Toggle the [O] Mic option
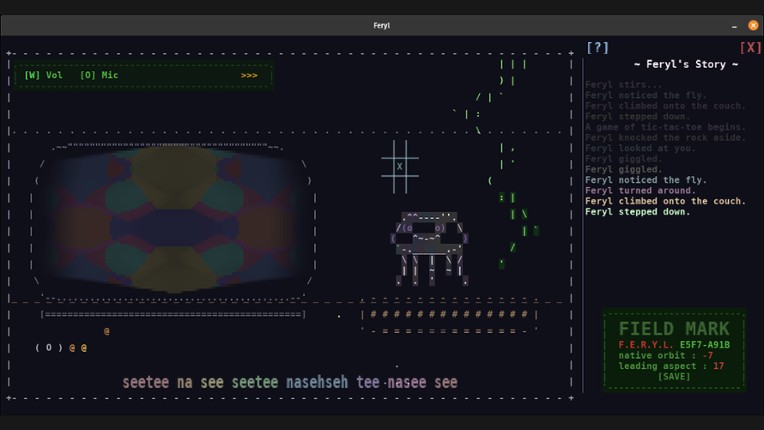This screenshot has width=764, height=430. (99, 75)
